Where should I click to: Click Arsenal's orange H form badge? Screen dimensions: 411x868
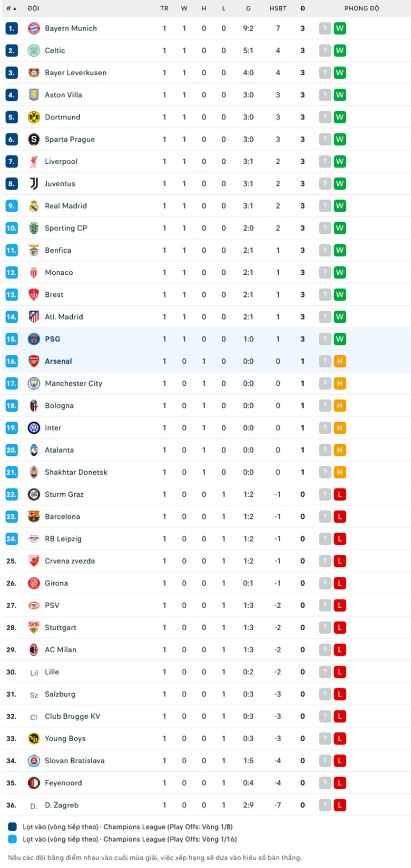pyautogui.click(x=340, y=361)
